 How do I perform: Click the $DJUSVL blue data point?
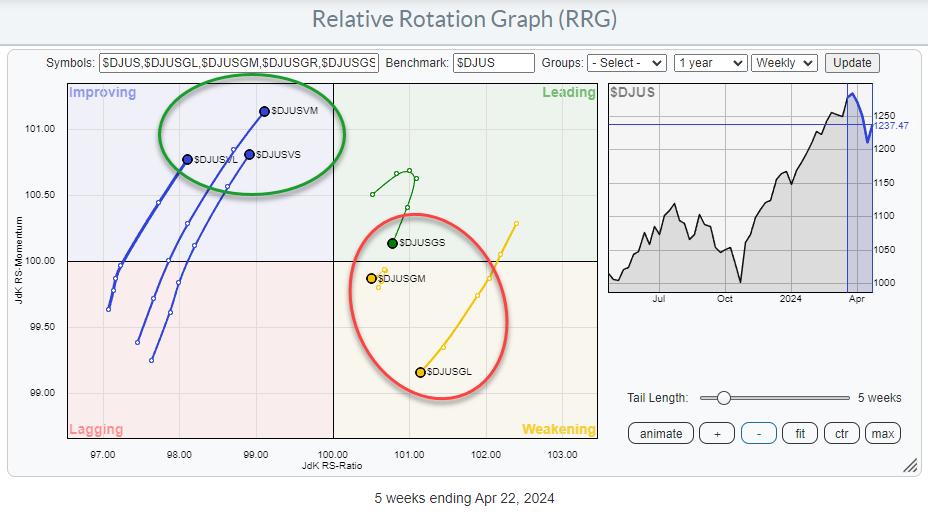click(x=187, y=159)
